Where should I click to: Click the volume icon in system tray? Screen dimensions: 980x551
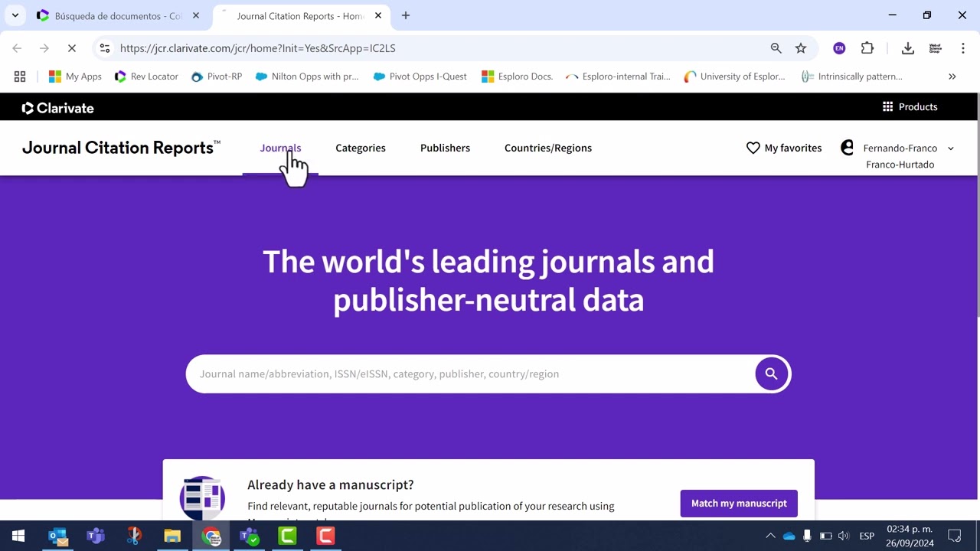pos(844,536)
